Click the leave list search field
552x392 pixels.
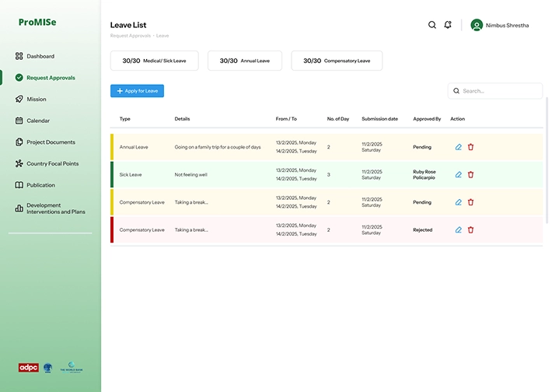499,91
